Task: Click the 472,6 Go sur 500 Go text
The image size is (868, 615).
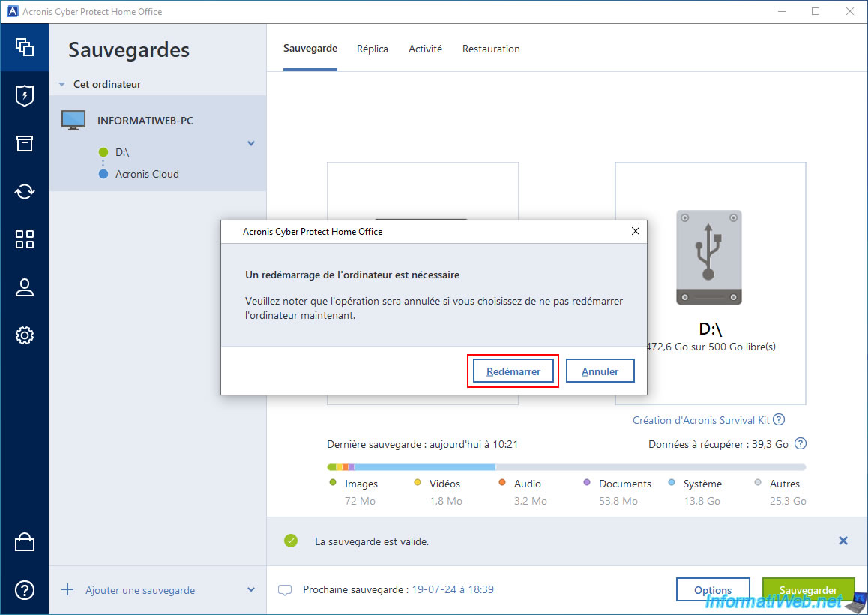Action: click(711, 346)
